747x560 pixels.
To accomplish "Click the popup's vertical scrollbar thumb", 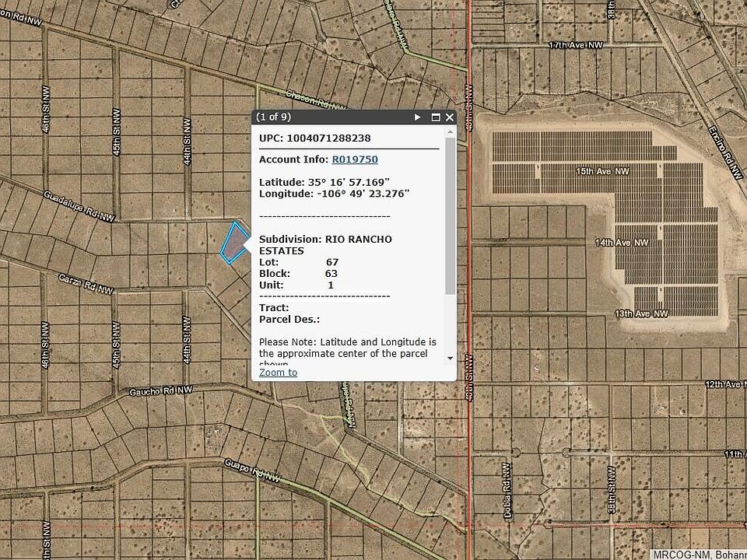I will click(x=450, y=218).
